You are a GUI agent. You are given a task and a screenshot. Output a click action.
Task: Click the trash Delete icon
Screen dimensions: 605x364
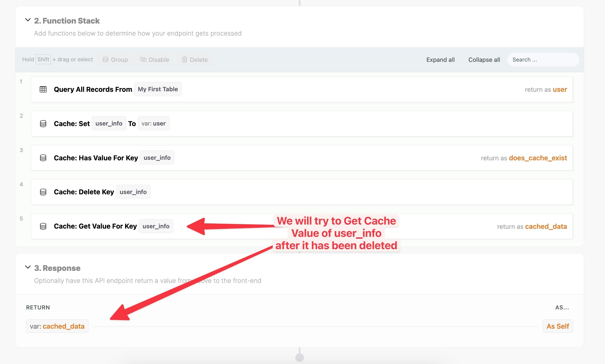click(x=185, y=60)
